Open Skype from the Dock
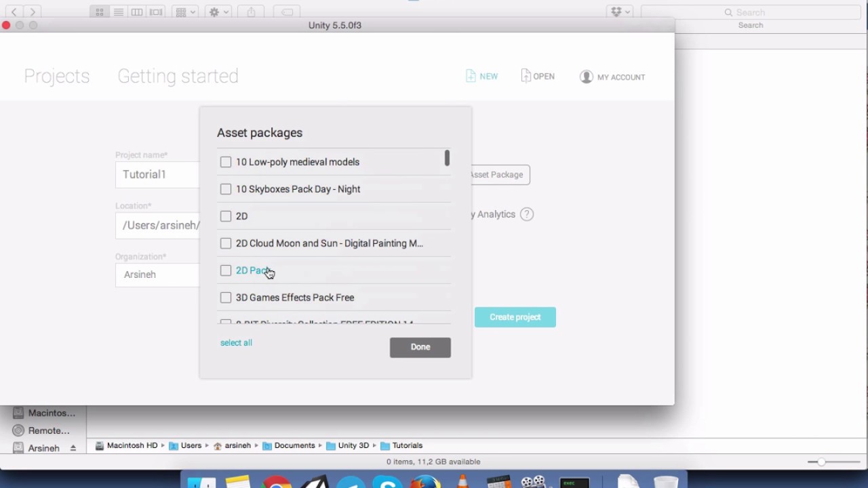The height and width of the screenshot is (488, 868). [x=388, y=482]
